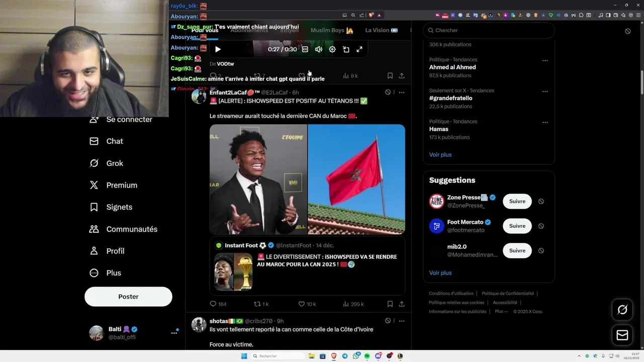The image size is (644, 362).
Task: Open Grok explain icon on Enfant2LaCaf post
Action: [388, 93]
